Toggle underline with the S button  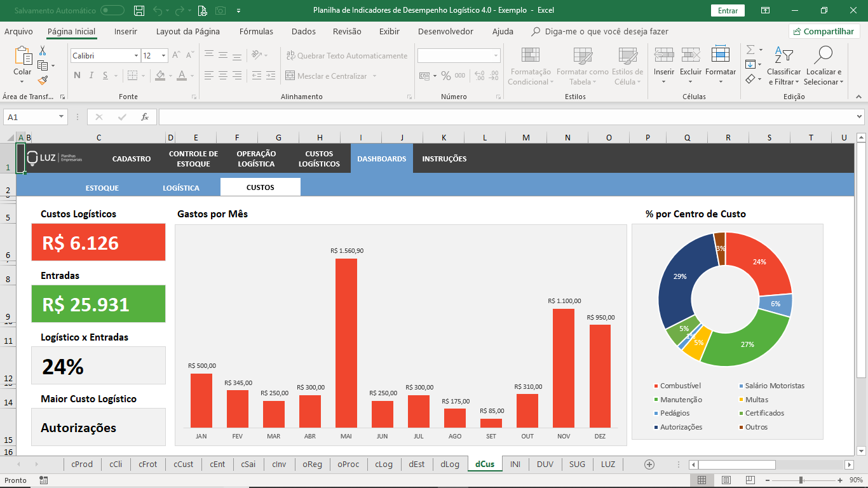pos(105,76)
